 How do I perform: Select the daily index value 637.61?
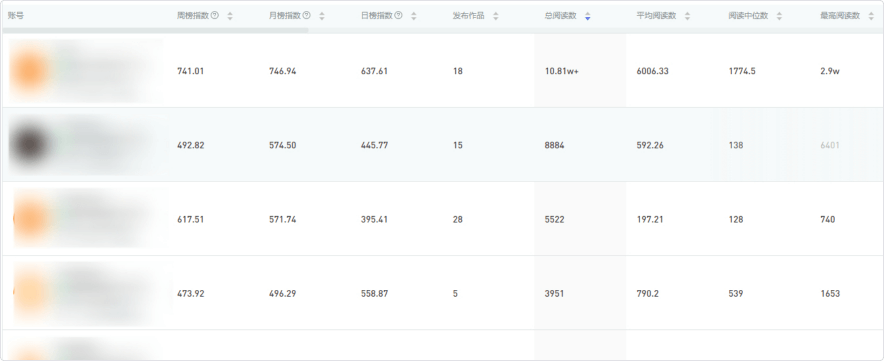[x=374, y=71]
